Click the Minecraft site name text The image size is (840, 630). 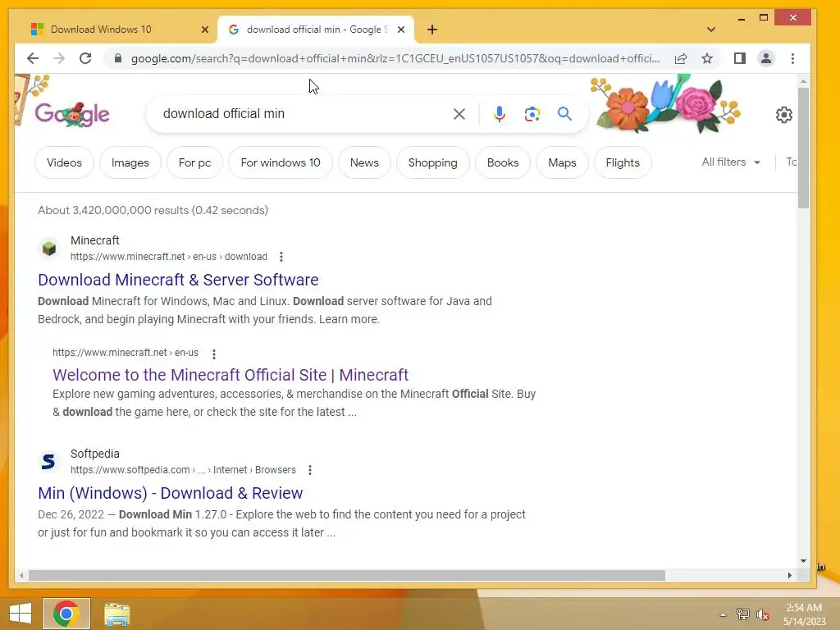pos(95,240)
